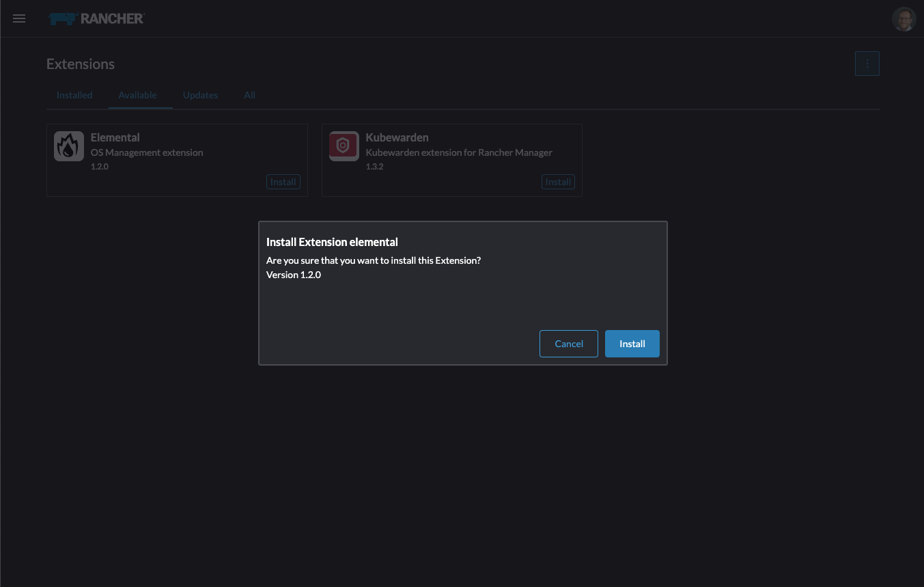Viewport: 924px width, 587px height.
Task: Go to the Updates tab
Action: click(x=200, y=95)
